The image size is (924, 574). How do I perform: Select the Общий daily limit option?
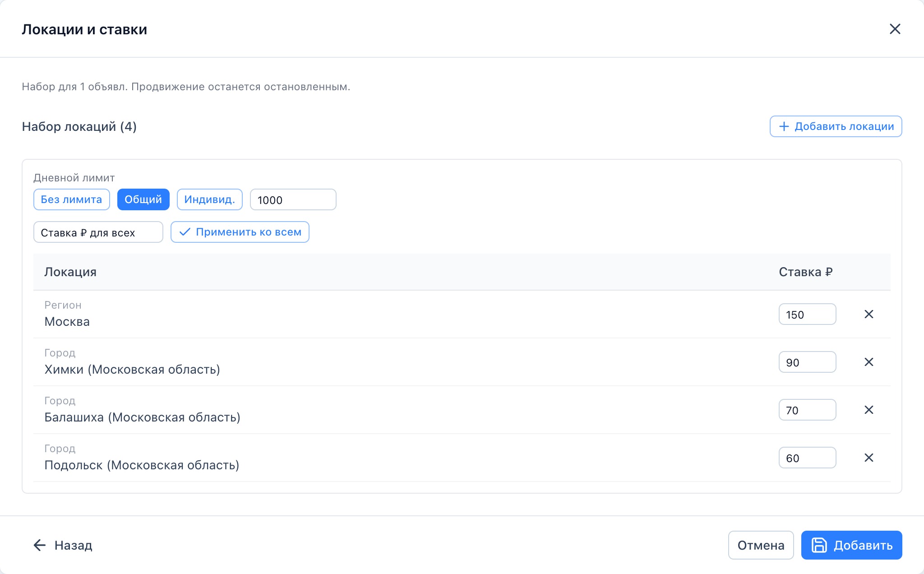point(143,199)
